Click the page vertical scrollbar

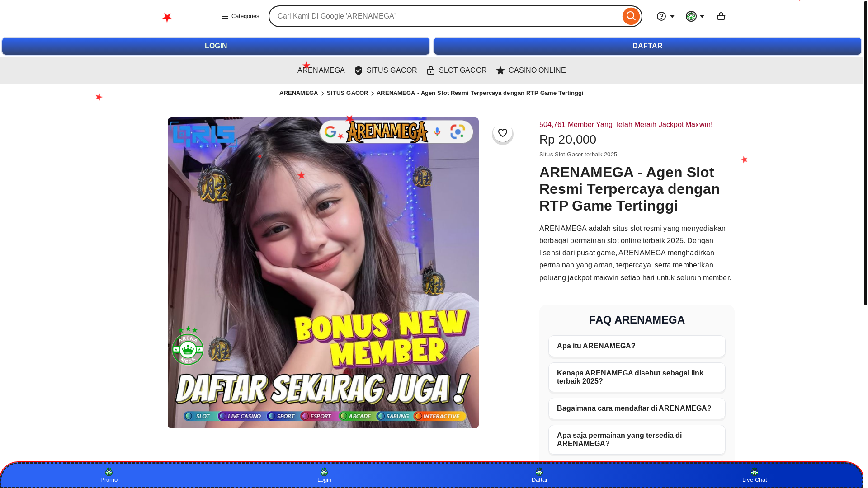pos(866,154)
